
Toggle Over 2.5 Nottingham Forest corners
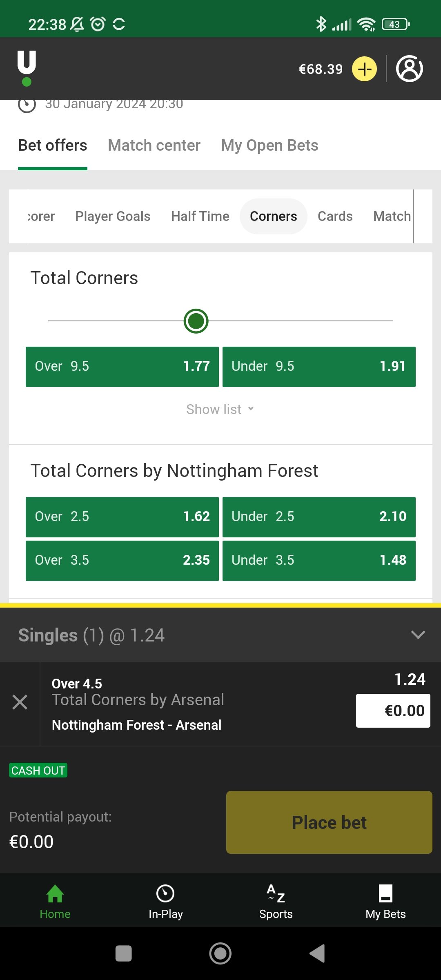122,517
